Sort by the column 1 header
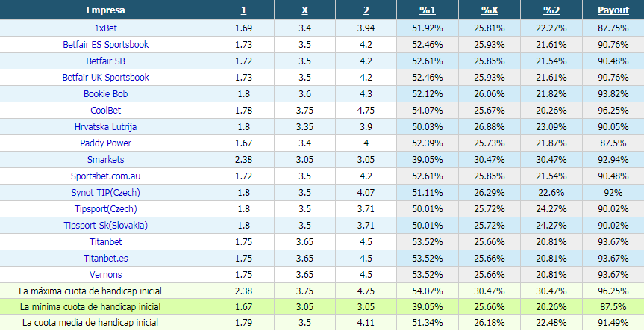This screenshot has width=644, height=331. 243,10
